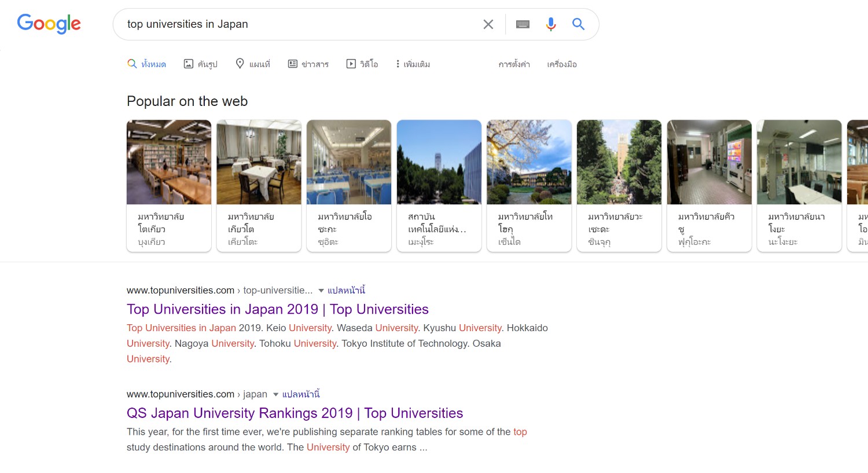The height and width of the screenshot is (473, 868).
Task: Click the Google logo
Action: [x=49, y=24]
